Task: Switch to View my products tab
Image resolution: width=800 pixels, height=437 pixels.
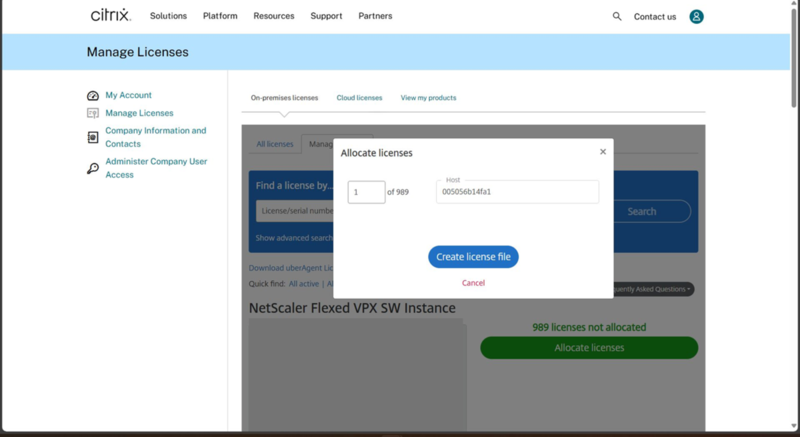Action: [428, 97]
